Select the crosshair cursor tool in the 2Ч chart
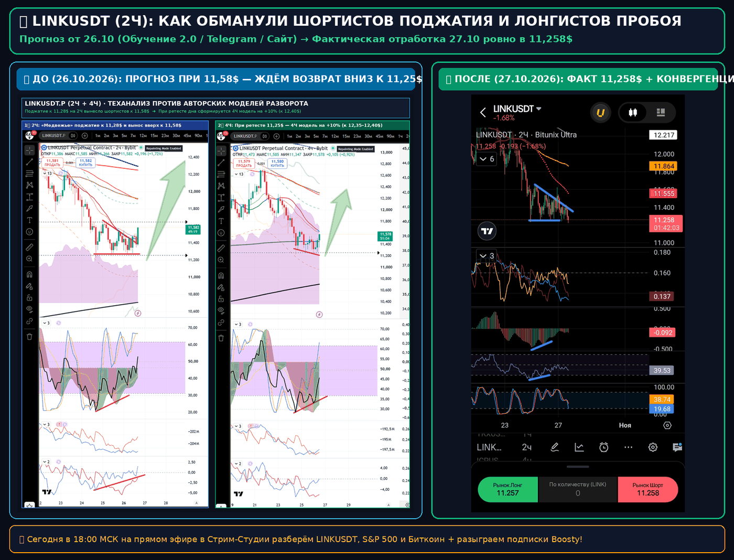734x560 pixels. (x=29, y=150)
